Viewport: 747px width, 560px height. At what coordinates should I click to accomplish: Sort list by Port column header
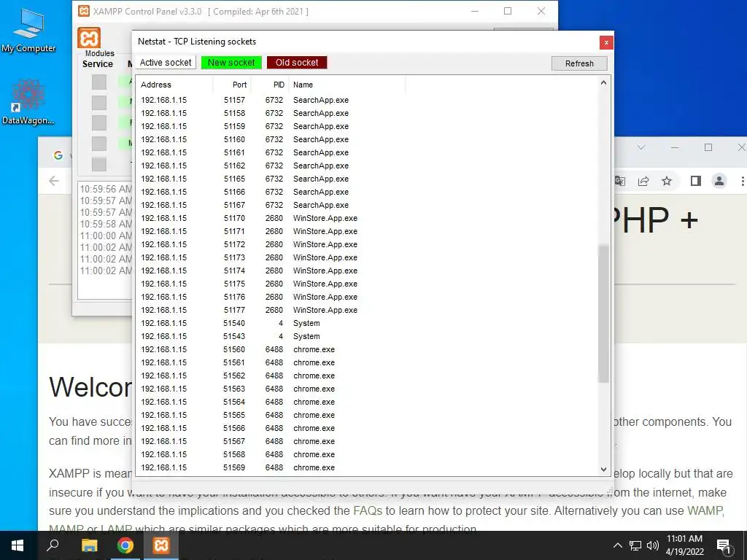point(231,85)
